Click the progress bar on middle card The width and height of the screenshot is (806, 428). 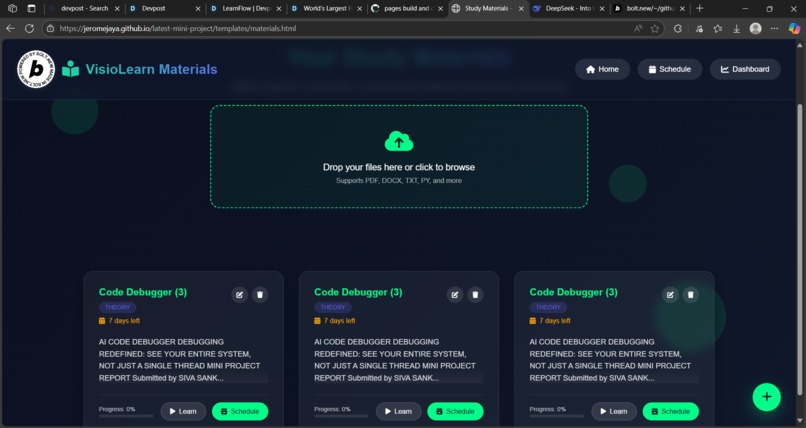click(341, 416)
